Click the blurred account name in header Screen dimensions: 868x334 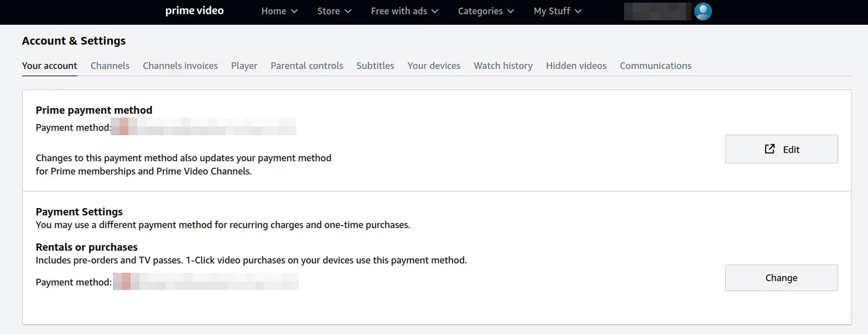click(657, 12)
